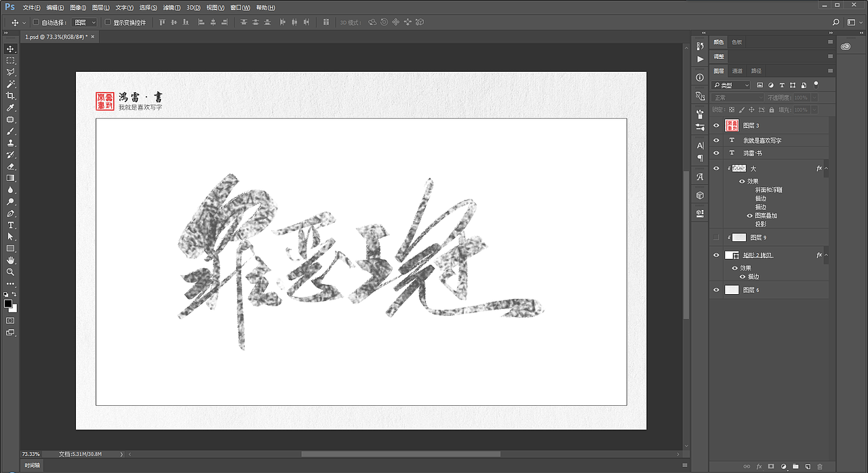Open the Info panel icon
868x473 pixels.
pyautogui.click(x=700, y=77)
